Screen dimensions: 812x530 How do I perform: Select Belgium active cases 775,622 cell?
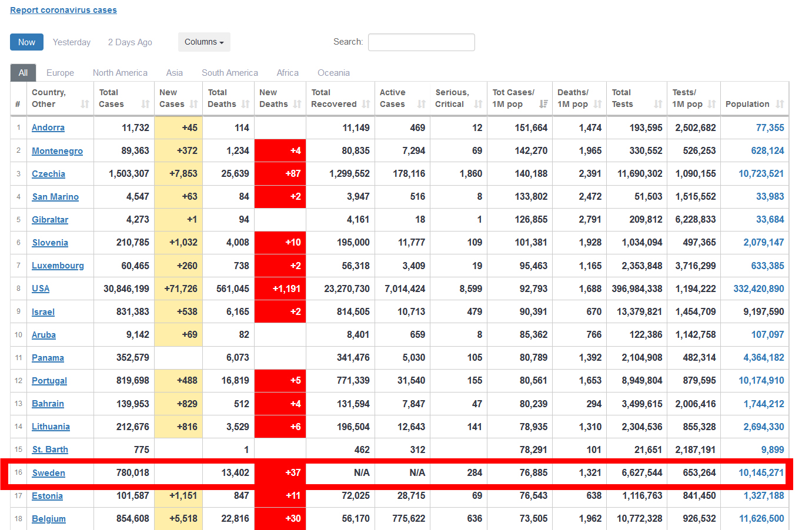403,518
